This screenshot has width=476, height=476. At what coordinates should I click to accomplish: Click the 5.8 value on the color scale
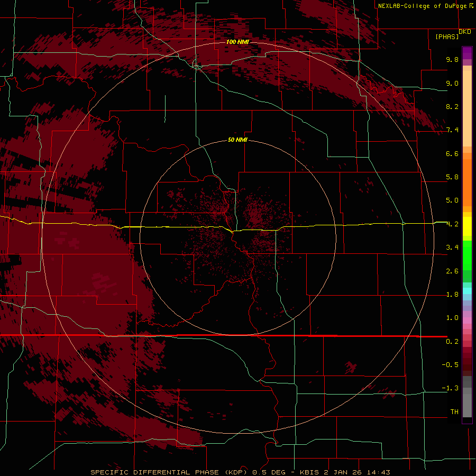(452, 177)
